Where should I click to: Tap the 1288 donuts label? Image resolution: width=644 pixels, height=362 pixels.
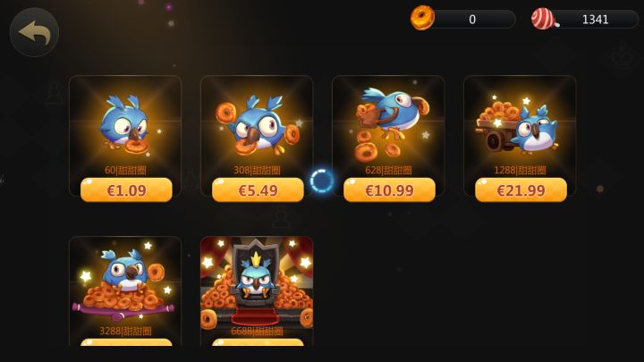[x=520, y=170]
